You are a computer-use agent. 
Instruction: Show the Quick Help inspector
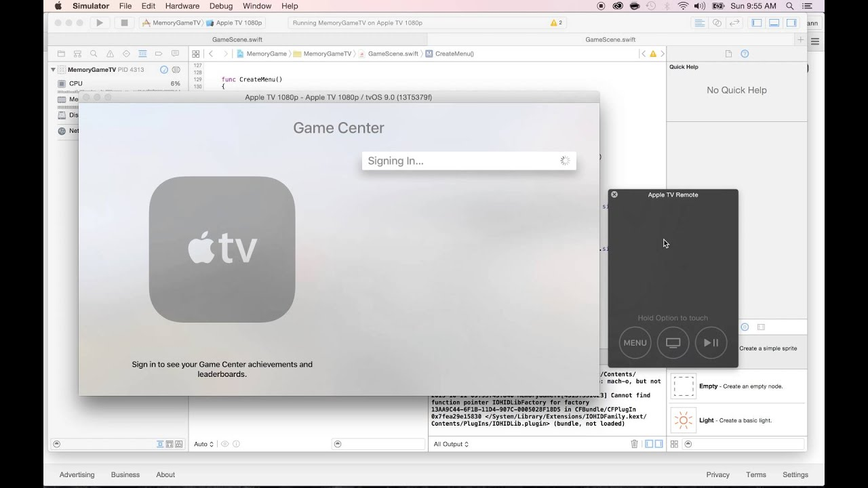click(x=745, y=54)
